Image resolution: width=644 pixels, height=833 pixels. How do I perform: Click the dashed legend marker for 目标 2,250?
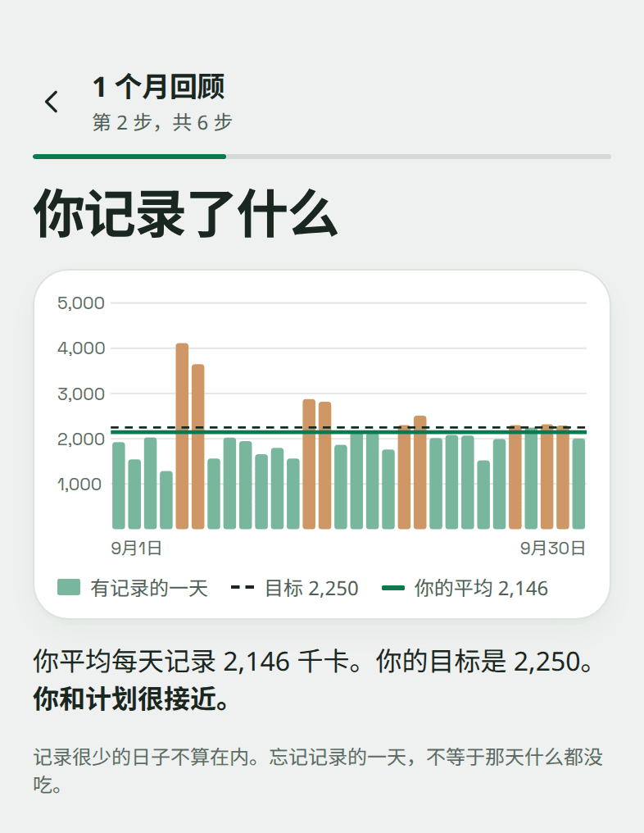[242, 588]
